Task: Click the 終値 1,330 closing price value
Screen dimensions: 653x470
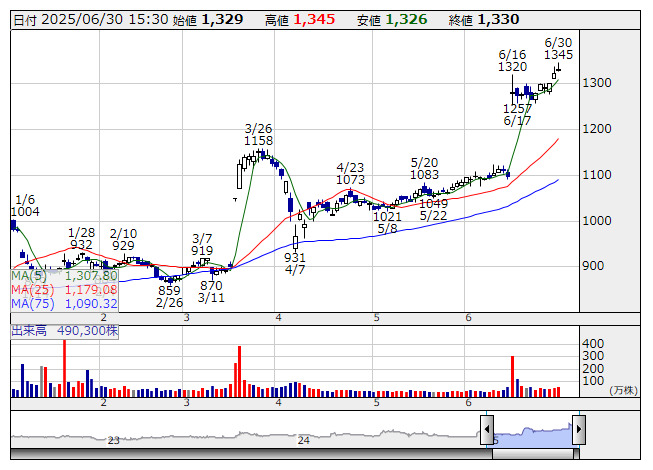Action: (484, 19)
